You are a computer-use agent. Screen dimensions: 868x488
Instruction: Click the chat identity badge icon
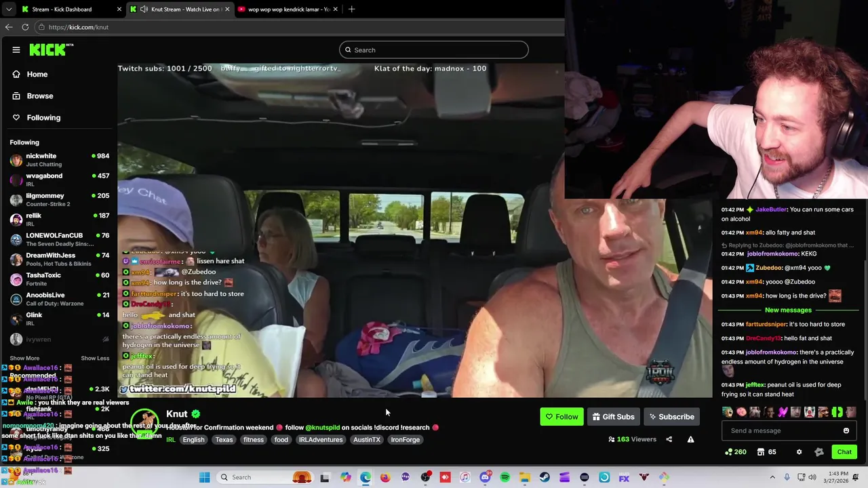point(819,452)
